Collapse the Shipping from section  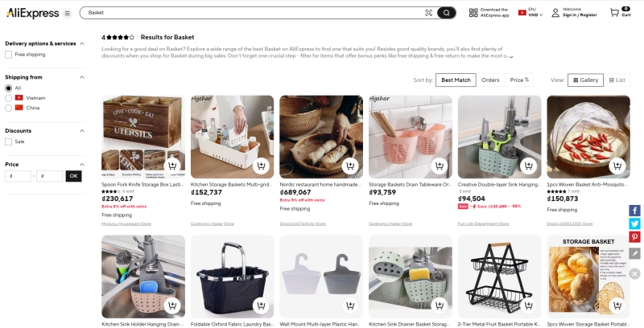tap(80, 77)
